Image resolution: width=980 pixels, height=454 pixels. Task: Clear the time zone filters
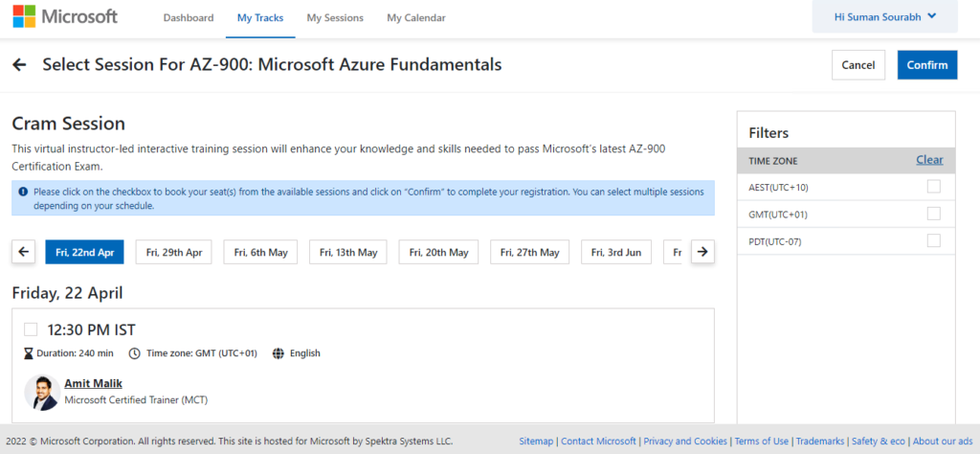click(929, 160)
